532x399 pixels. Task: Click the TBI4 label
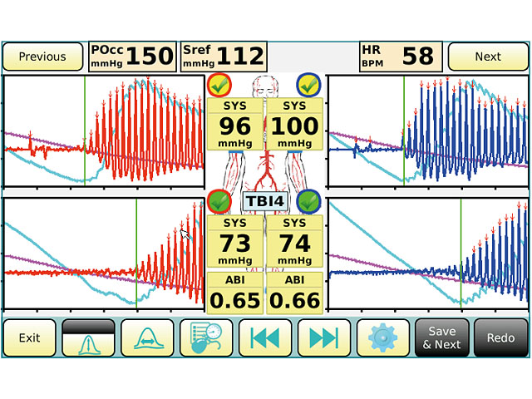pyautogui.click(x=265, y=201)
